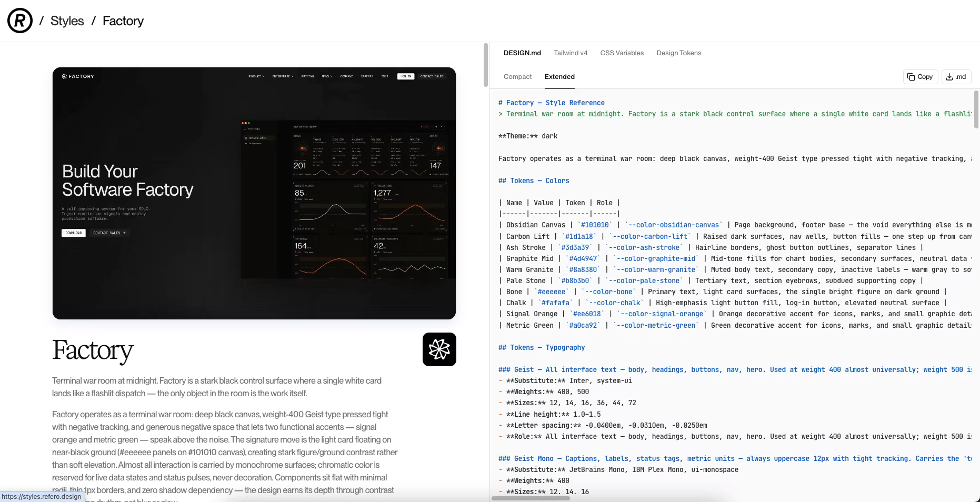Show the Design Tokens tab

(679, 53)
